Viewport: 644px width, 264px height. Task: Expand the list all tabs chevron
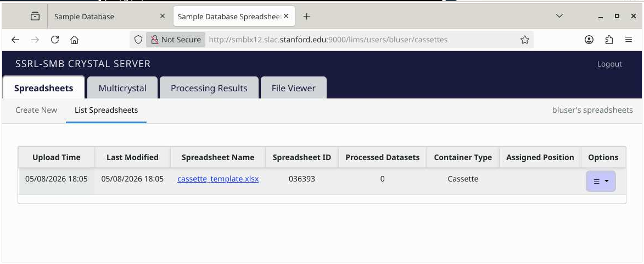559,16
